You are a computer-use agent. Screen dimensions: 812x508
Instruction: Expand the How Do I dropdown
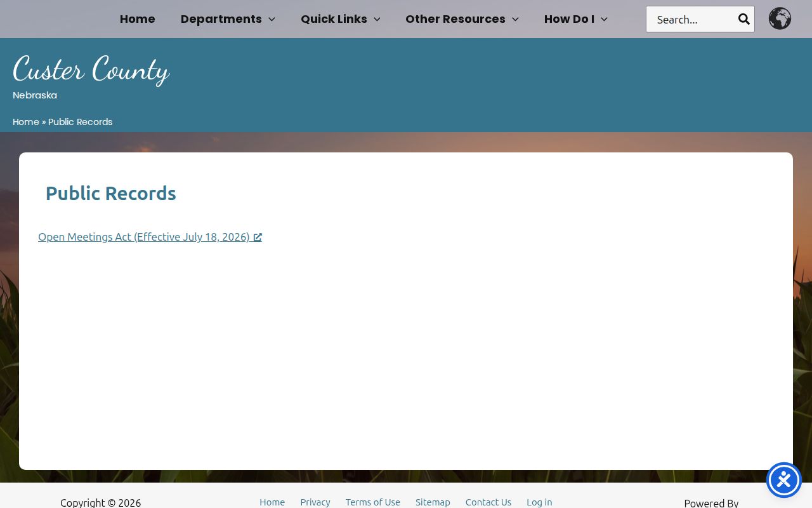pyautogui.click(x=576, y=19)
